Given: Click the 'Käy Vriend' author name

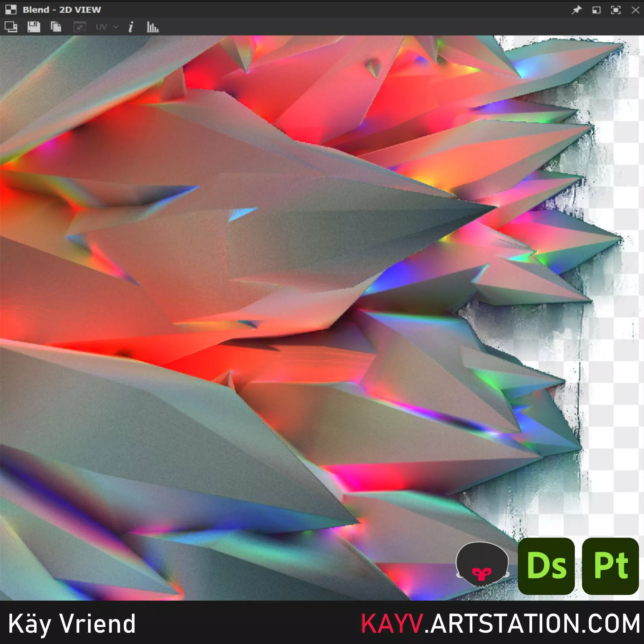Looking at the screenshot, I should click(x=72, y=623).
